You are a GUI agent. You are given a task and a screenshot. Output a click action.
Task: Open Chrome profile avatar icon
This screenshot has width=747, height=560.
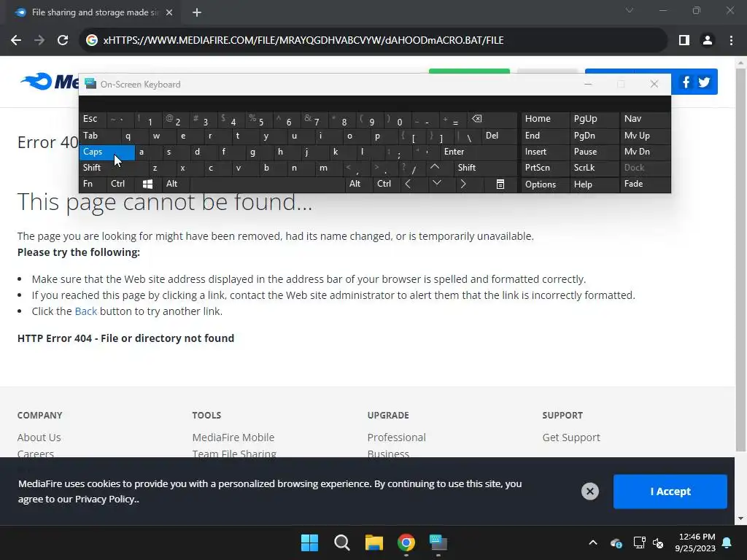[x=708, y=40]
